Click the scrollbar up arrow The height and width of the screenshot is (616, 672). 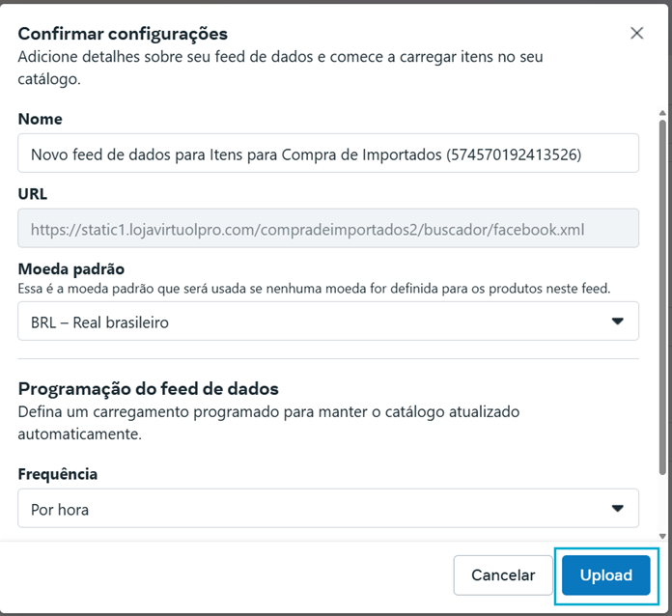(662, 113)
